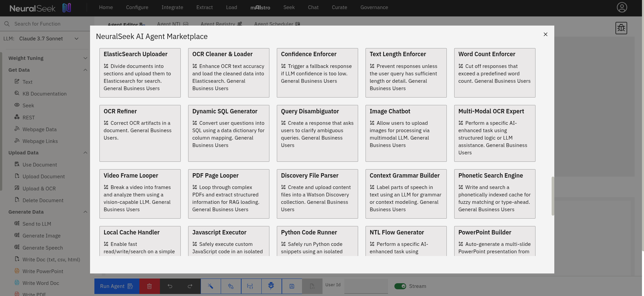Click the save floppy disk icon
This screenshot has width=644, height=296.
(292, 286)
